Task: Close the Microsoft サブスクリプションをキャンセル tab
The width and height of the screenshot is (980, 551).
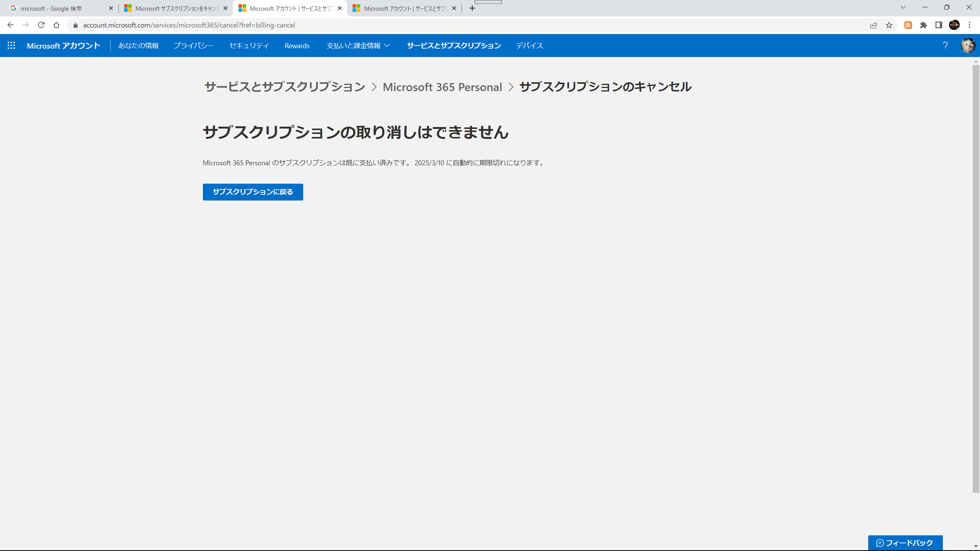Action: tap(225, 8)
